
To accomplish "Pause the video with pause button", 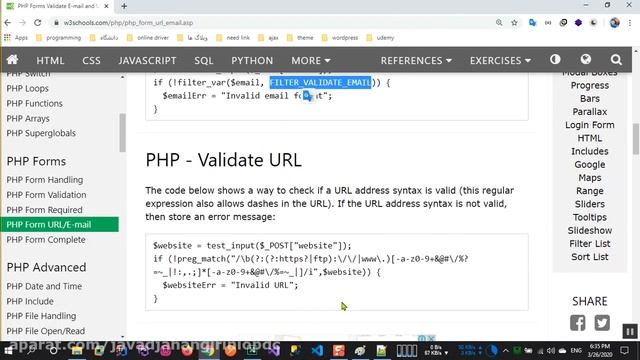I will click(x=630, y=331).
